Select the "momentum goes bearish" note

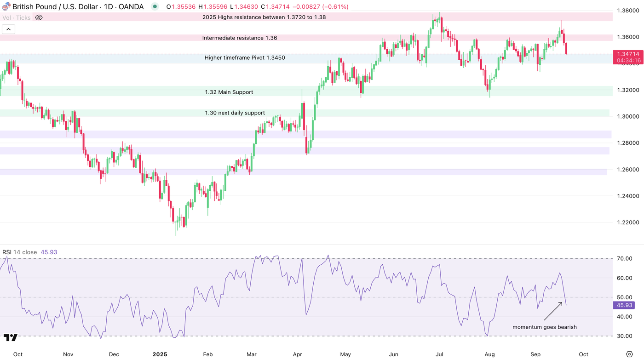pyautogui.click(x=545, y=327)
